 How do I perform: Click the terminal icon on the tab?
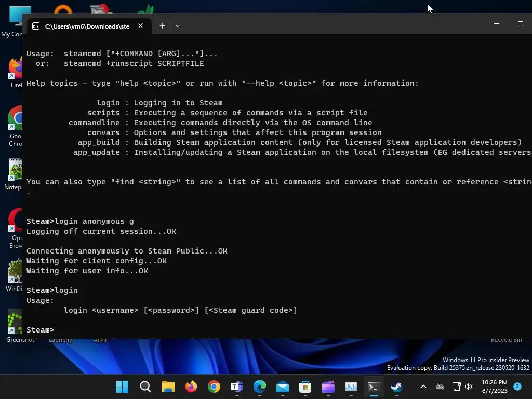click(36, 26)
